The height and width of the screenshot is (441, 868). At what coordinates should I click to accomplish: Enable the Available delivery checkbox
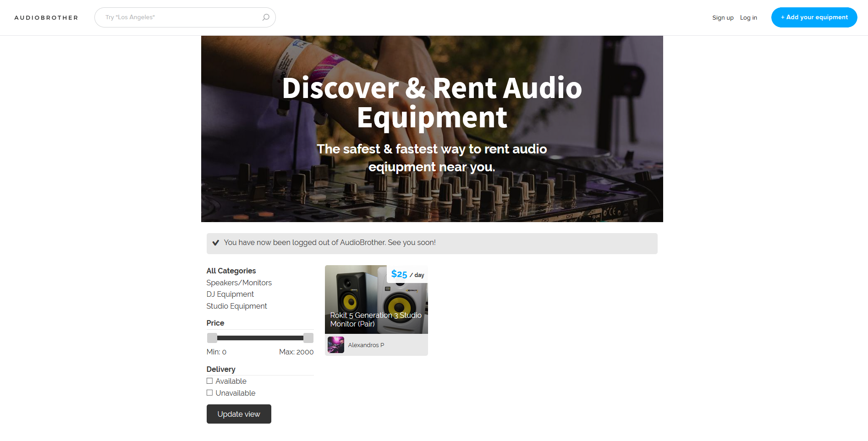tap(209, 381)
